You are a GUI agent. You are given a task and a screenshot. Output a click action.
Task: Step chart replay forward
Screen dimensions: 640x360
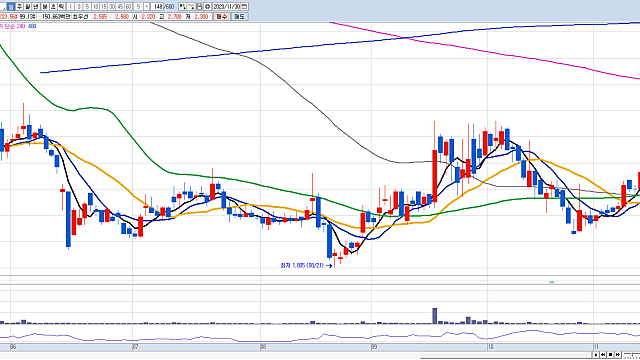click(618, 355)
